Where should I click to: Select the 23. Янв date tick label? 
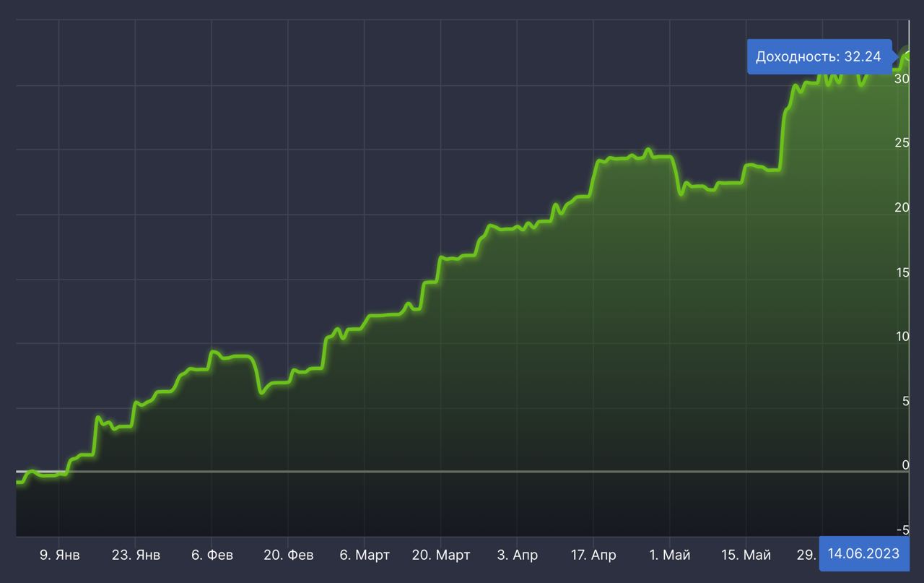coord(136,555)
